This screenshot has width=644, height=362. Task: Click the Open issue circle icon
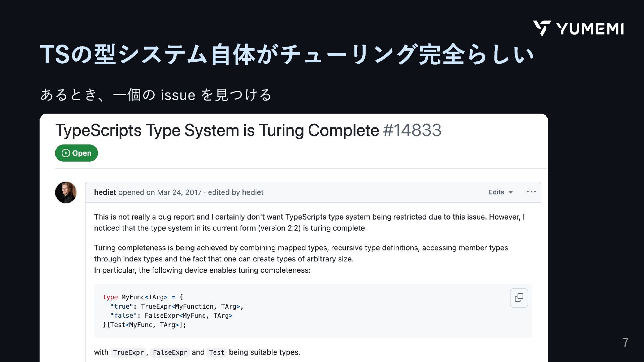point(66,153)
